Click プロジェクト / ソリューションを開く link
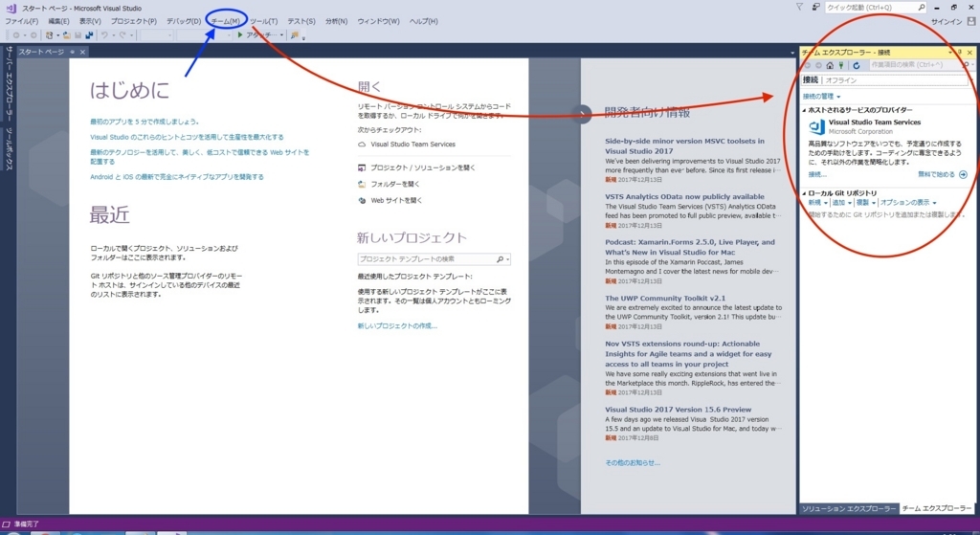Image resolution: width=980 pixels, height=535 pixels. pos(422,168)
